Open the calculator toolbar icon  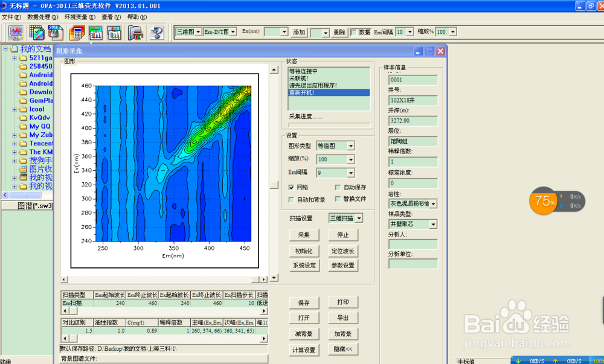pyautogui.click(x=77, y=33)
